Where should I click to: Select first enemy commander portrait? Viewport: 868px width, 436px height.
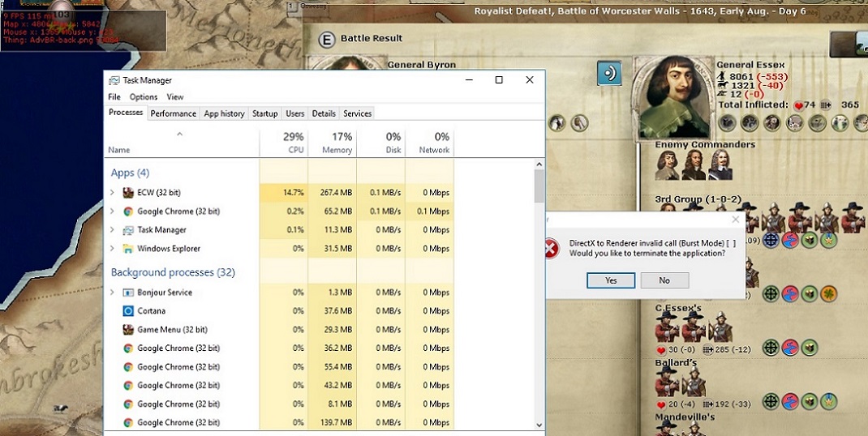tap(668, 165)
